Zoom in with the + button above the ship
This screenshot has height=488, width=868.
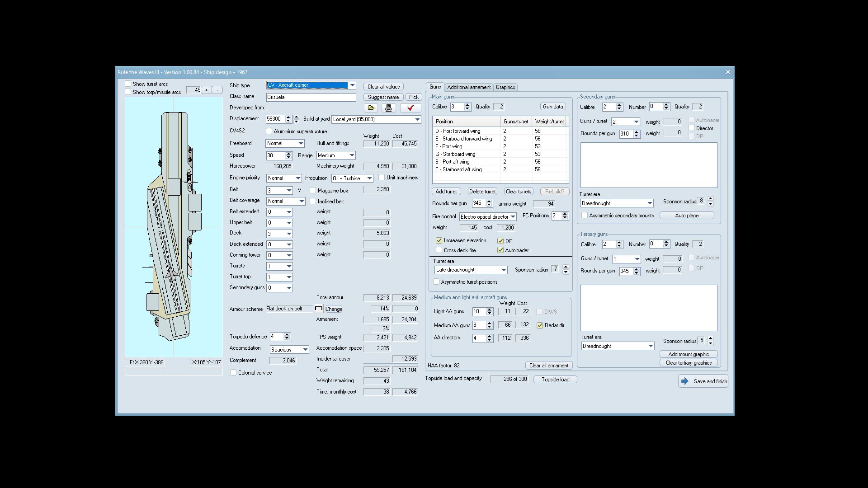(207, 90)
